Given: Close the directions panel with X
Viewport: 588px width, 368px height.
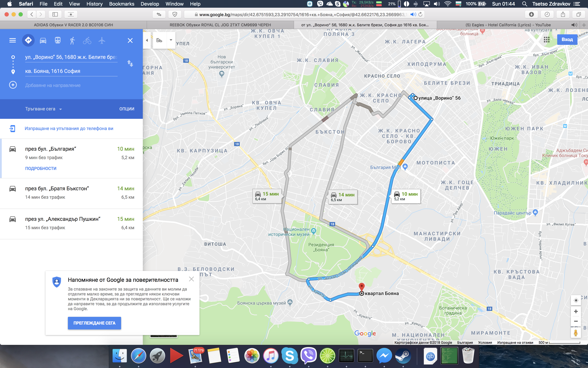Looking at the screenshot, I should [x=130, y=40].
